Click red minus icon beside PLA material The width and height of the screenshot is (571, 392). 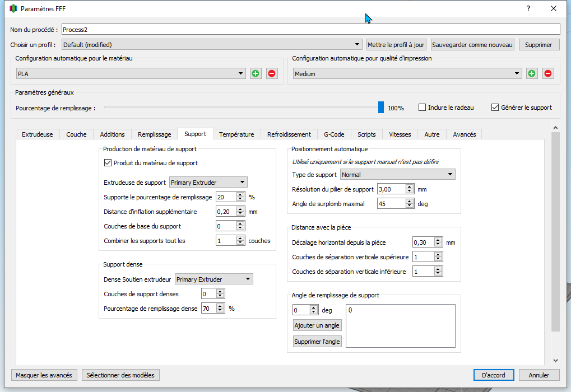pos(272,73)
